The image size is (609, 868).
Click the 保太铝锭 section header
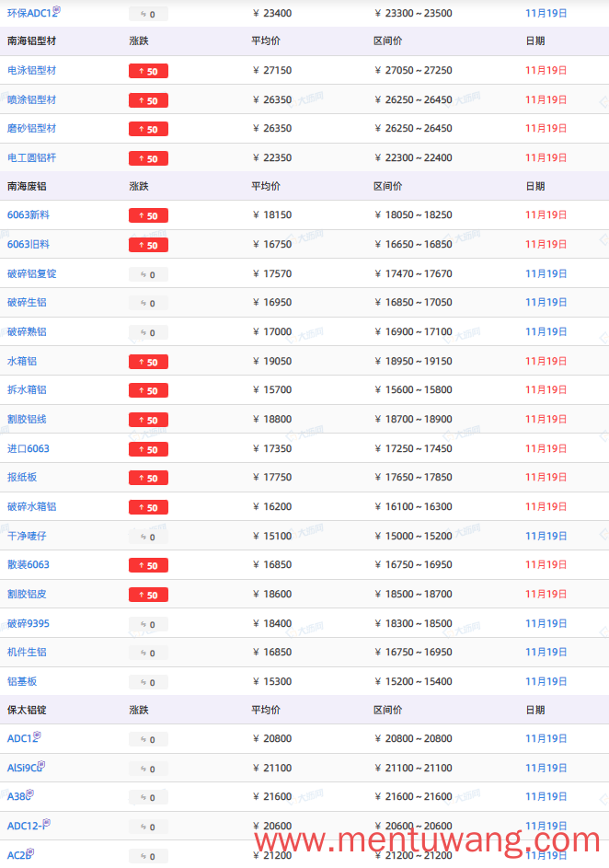tap(27, 711)
